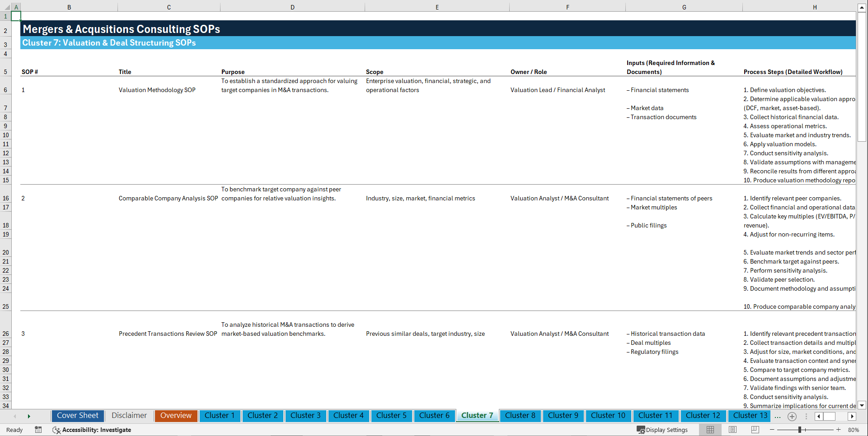
Task: Select cell A1 via the Name area
Action: [x=16, y=16]
